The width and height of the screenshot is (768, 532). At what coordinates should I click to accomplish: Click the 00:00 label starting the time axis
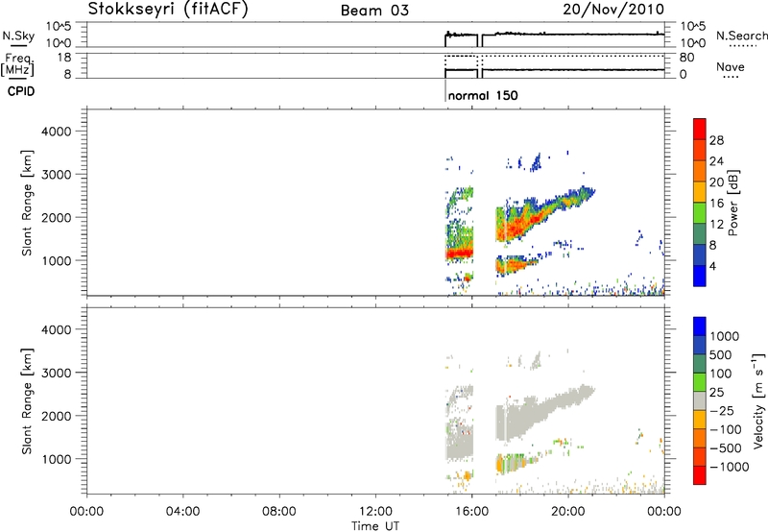coord(86,512)
